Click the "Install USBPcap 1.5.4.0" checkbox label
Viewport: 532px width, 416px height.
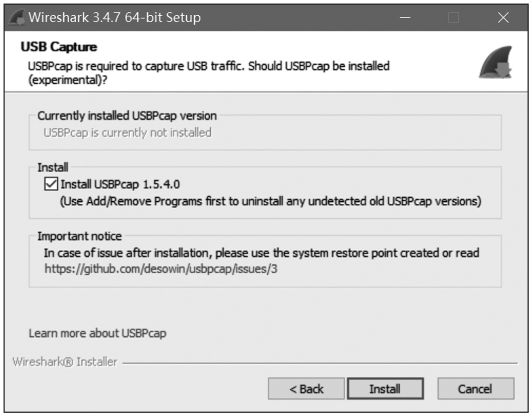click(120, 184)
